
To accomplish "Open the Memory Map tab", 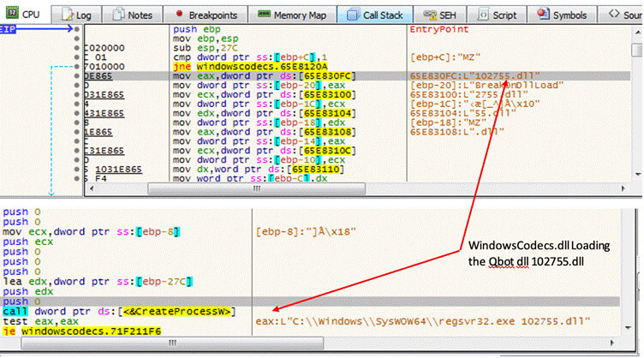I will [292, 15].
